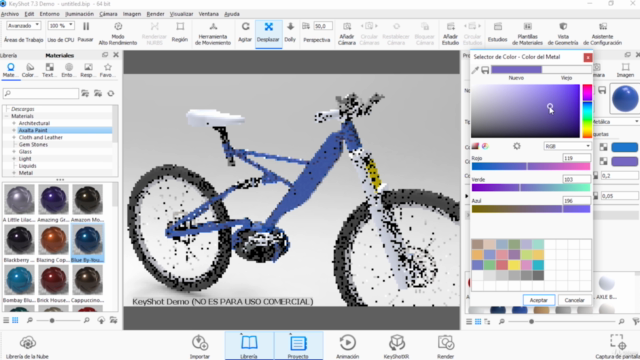
Task: Expand Metal materials folder
Action: (14, 173)
